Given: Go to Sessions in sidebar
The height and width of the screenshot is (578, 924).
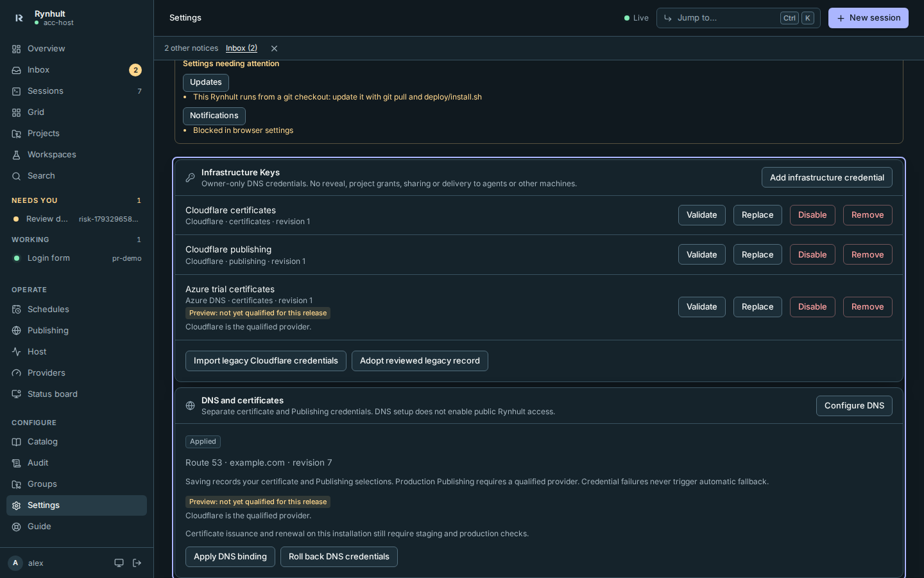Looking at the screenshot, I should [76, 91].
